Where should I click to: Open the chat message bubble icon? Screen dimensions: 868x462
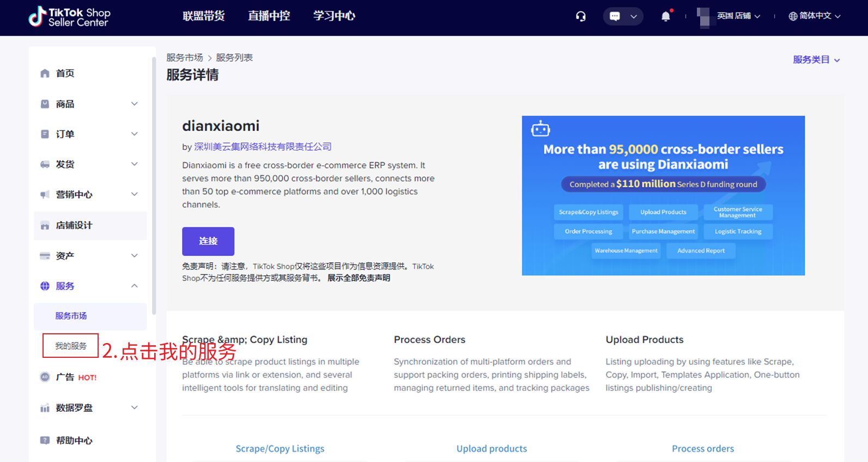point(615,16)
